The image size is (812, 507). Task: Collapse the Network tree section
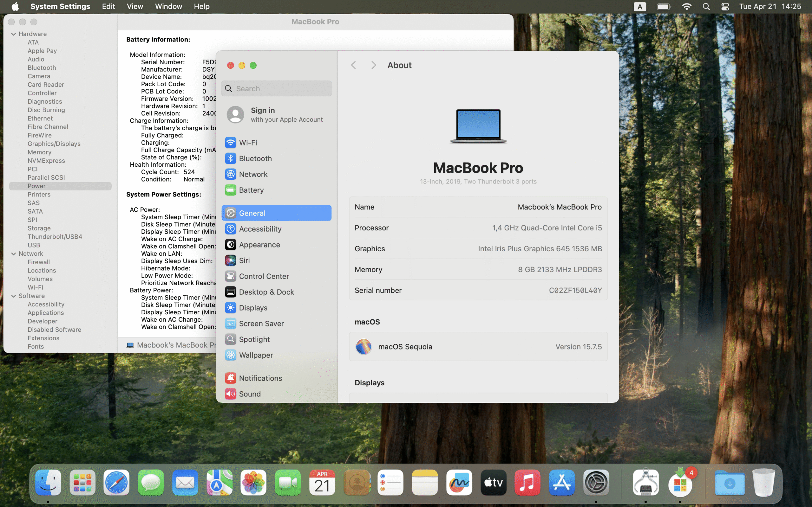tap(14, 254)
